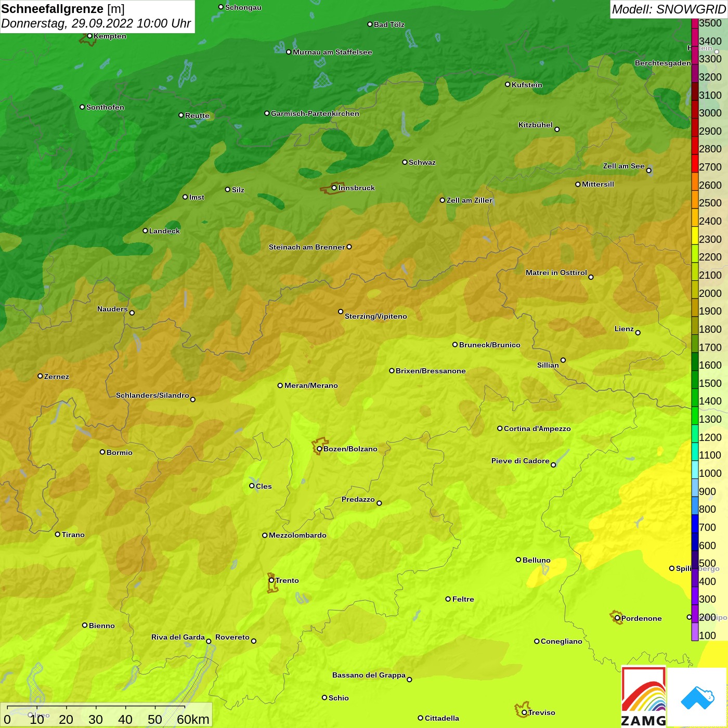Viewport: 728px width, 728px height.
Task: Click the Feltre location dot
Action: tap(448, 599)
